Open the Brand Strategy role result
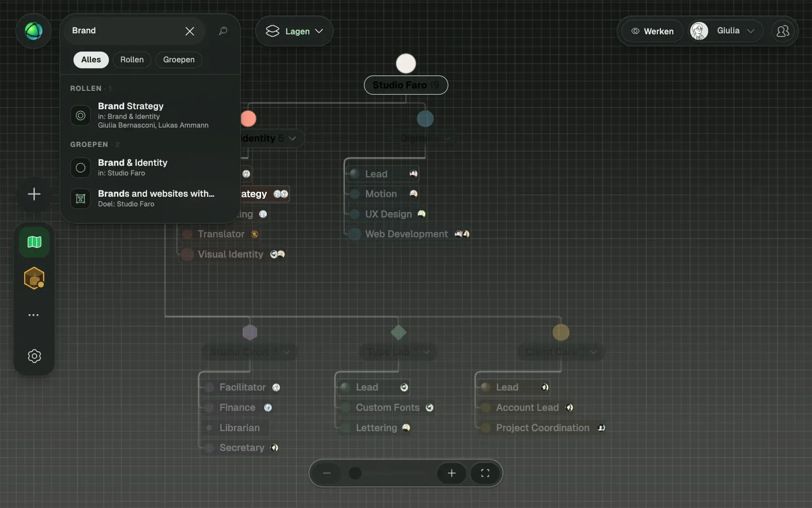812x508 pixels. coord(150,115)
